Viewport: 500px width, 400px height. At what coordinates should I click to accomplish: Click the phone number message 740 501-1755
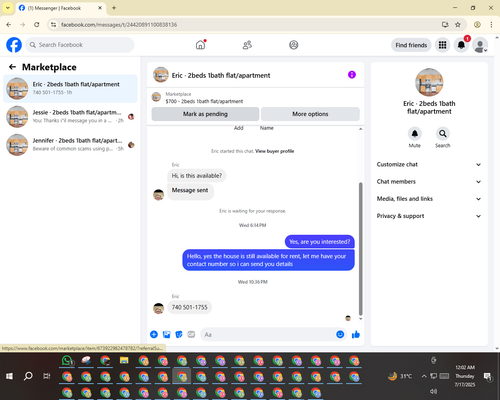click(189, 307)
